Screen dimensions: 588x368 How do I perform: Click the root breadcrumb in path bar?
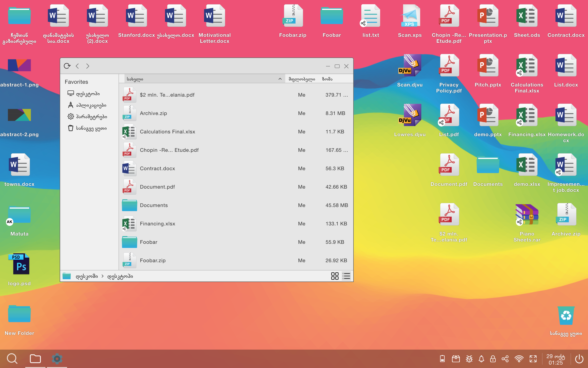[x=87, y=276]
